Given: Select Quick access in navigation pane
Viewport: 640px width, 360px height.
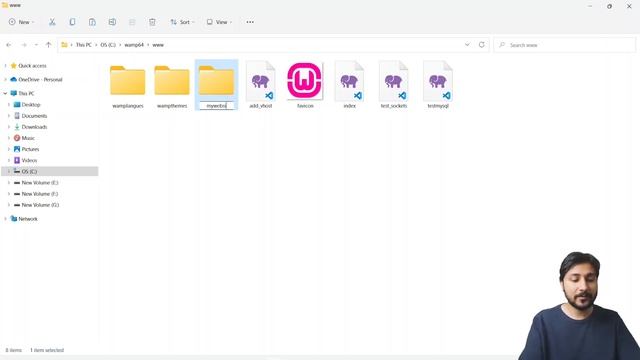Looking at the screenshot, I should point(32,66).
